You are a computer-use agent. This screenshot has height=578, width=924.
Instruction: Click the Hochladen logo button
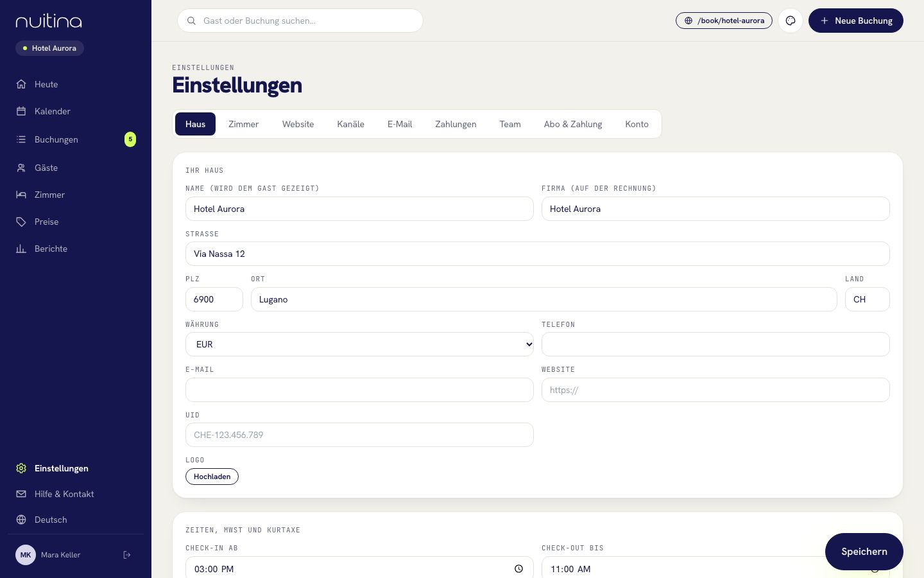tap(212, 477)
